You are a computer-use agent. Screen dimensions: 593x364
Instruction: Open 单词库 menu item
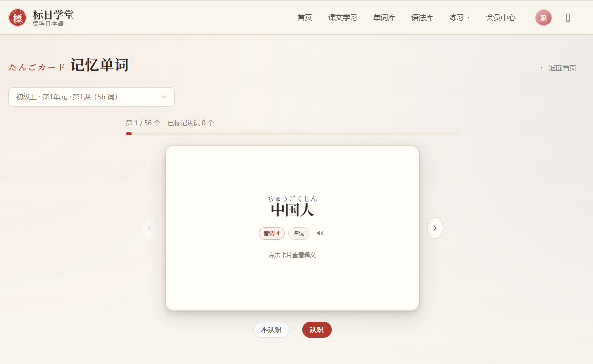384,18
